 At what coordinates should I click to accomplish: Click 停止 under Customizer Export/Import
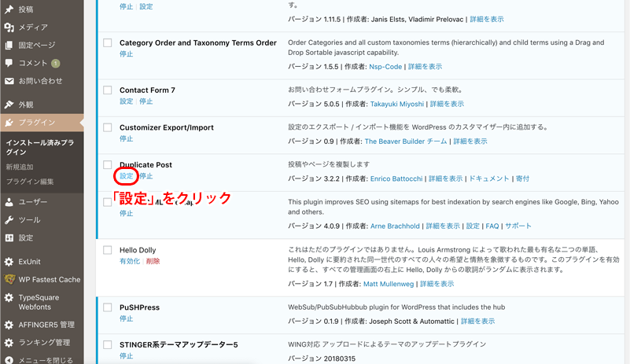click(x=126, y=138)
